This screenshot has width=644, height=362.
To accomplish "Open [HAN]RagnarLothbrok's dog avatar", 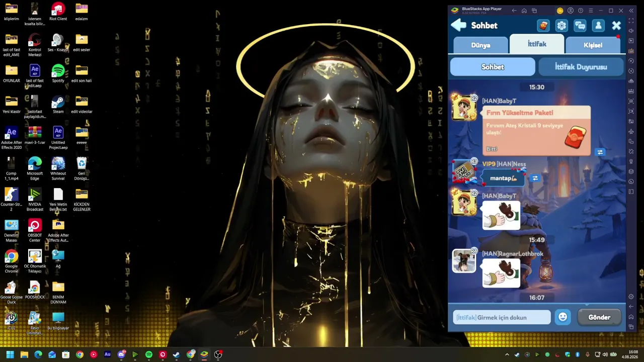I will 464,261.
